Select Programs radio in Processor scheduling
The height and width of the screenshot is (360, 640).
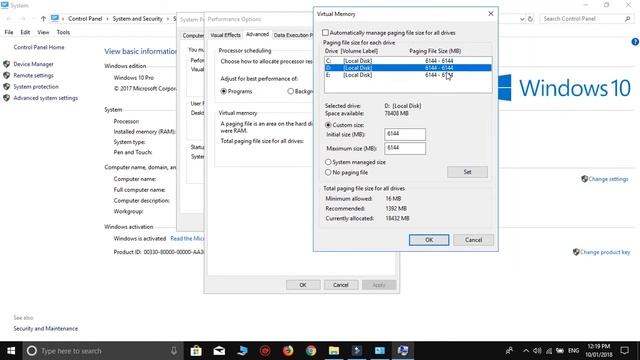click(224, 91)
